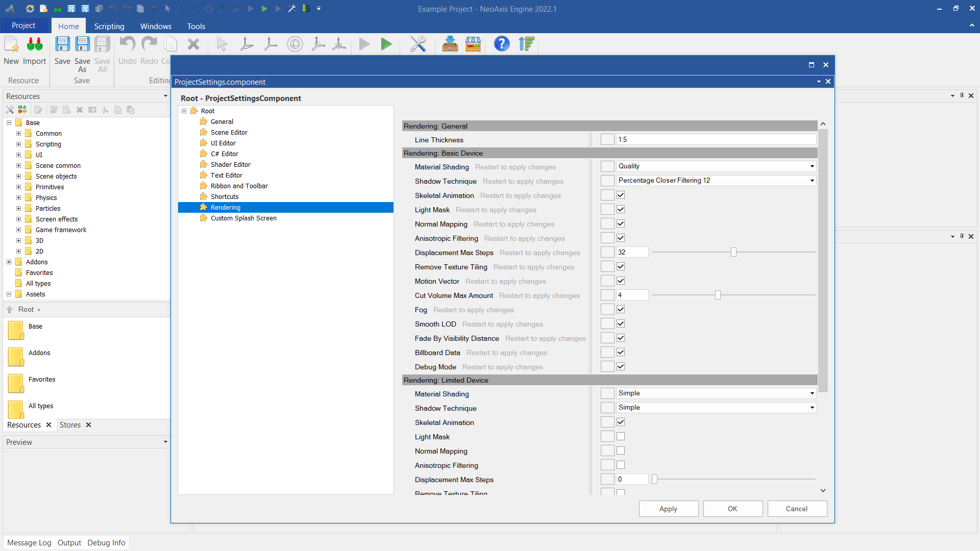Screen dimensions: 980x551
Task: Open Material Shading Quality dropdown
Action: pyautogui.click(x=812, y=166)
